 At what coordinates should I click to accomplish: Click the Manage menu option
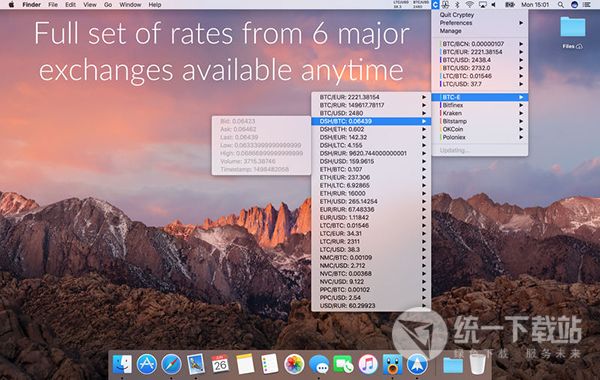tap(450, 31)
